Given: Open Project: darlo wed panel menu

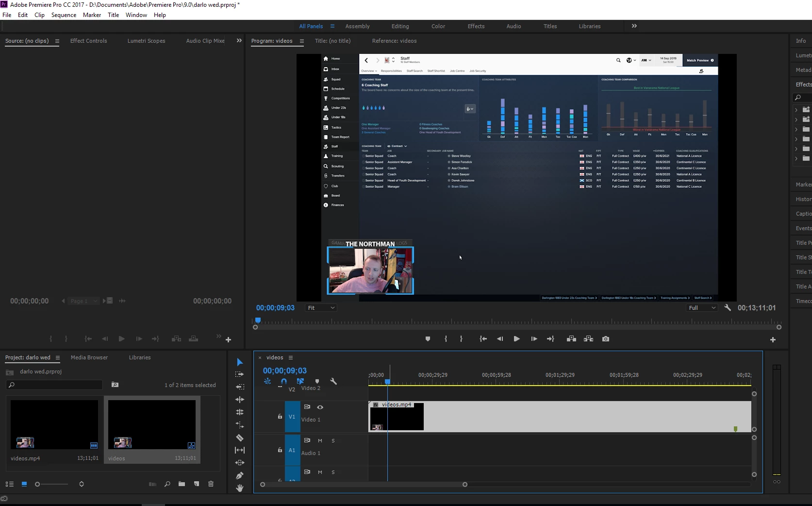Looking at the screenshot, I should (x=58, y=358).
